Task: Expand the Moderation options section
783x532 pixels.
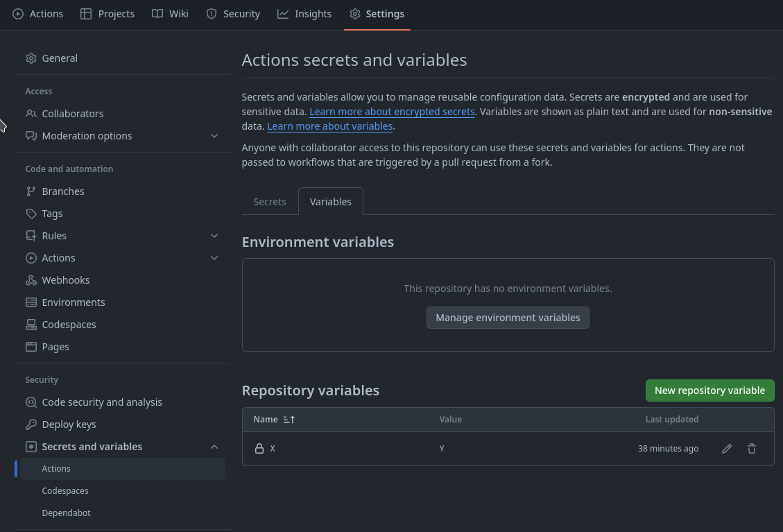Action: 214,136
